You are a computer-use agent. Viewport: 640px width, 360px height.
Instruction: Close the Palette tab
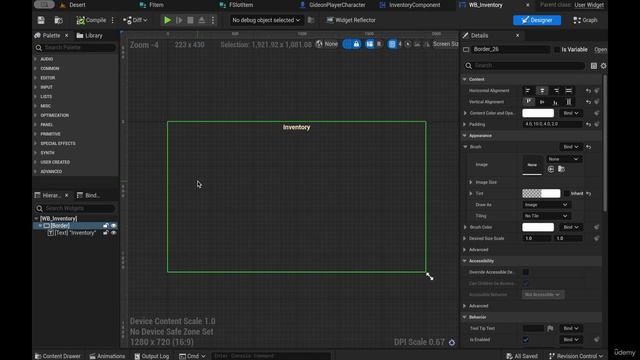point(67,36)
